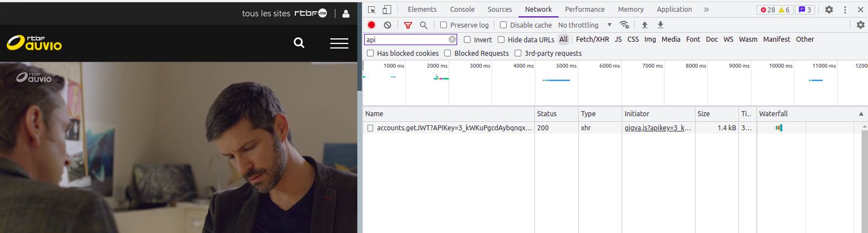This screenshot has height=233, width=868.
Task: Select the Network tab
Action: click(538, 10)
